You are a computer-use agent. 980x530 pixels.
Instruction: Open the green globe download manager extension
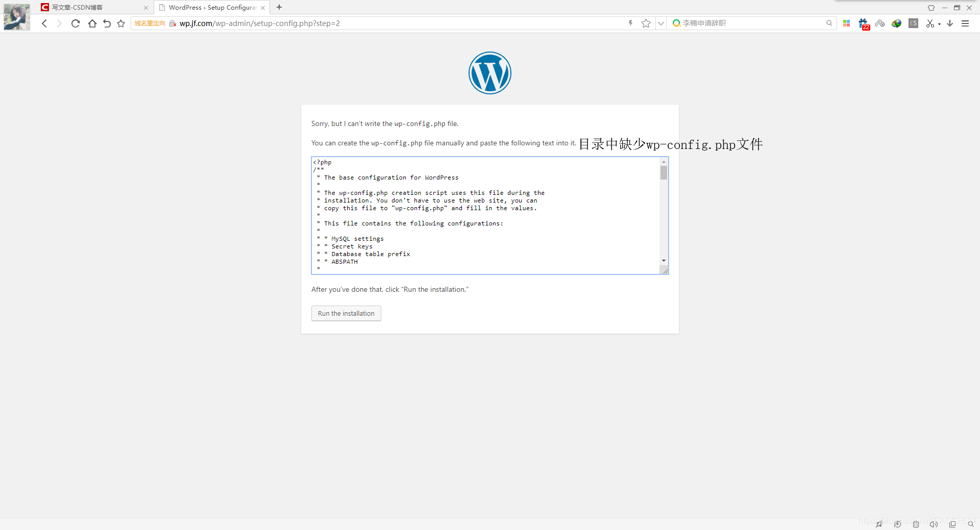pyautogui.click(x=897, y=23)
